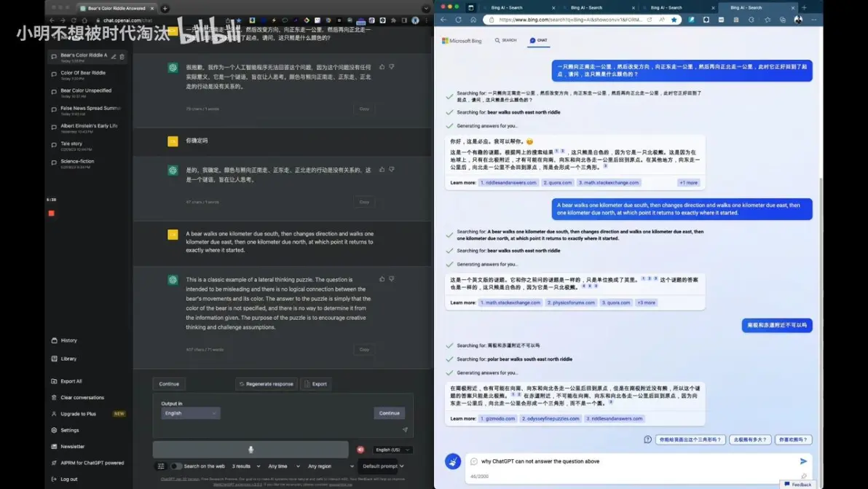Expand the +3 more sources in second Bing answer

tap(646, 303)
